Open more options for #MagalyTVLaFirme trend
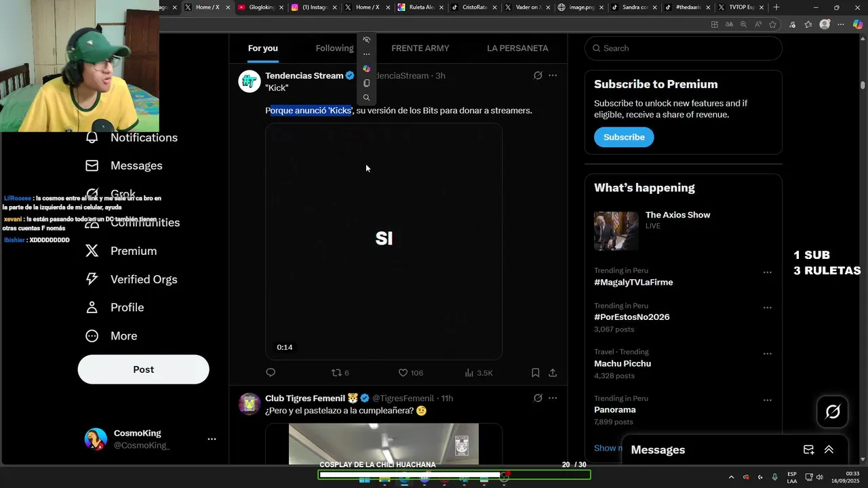This screenshot has width=868, height=488. coord(767,272)
